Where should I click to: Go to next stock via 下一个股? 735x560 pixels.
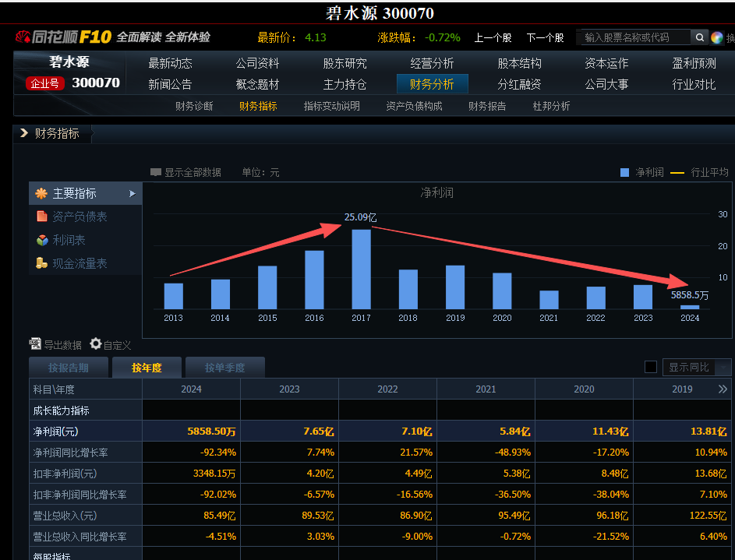click(545, 37)
